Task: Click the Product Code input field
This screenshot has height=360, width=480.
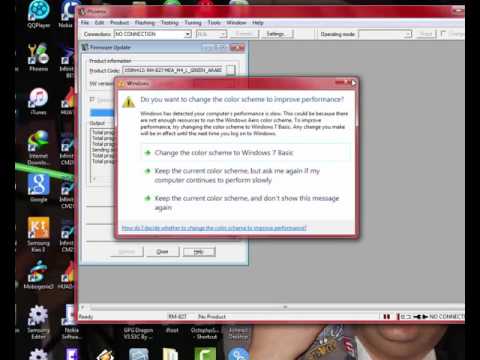Action: pos(173,70)
